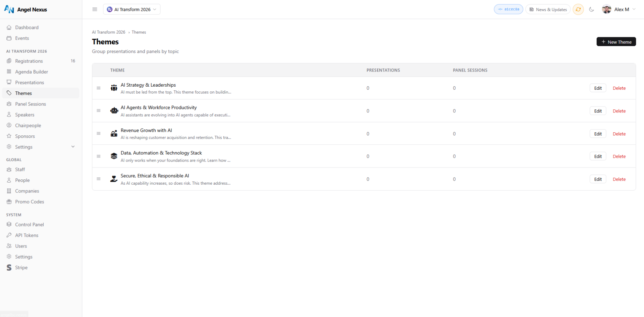The width and height of the screenshot is (644, 317).
Task: Go to Agenda Builder in sidebar
Action: click(x=32, y=72)
